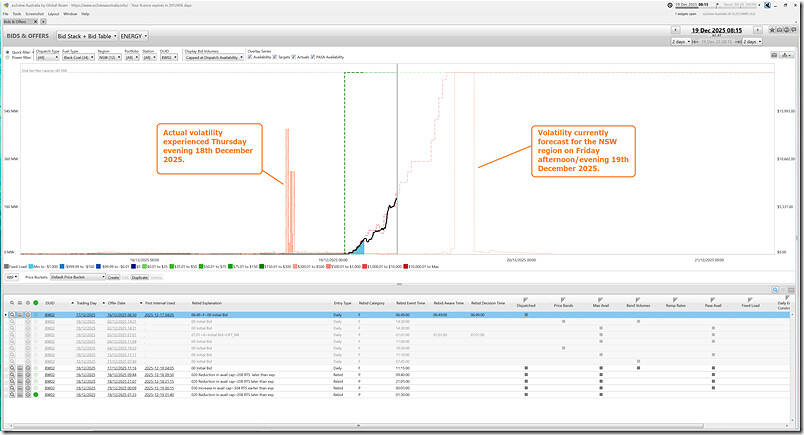804x435 pixels.
Task: Uncheck PASA Availability overlay
Action: (316, 57)
